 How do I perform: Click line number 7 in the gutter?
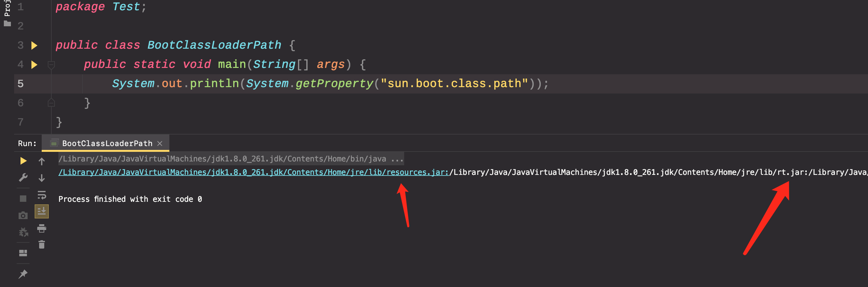21,122
